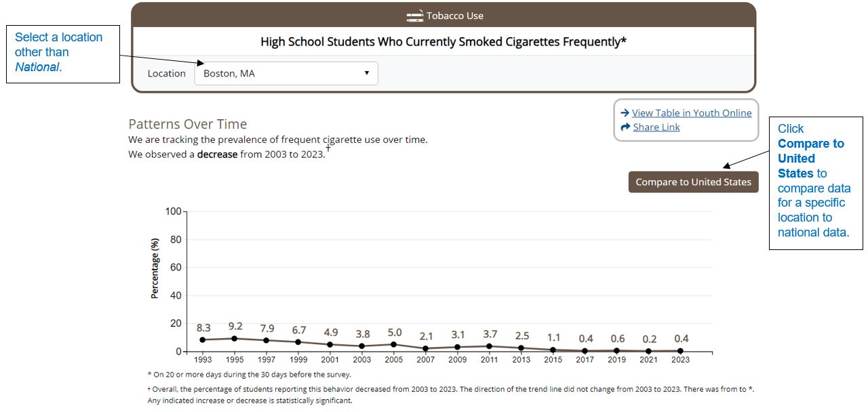
Task: Click the 2021 data point at 0.2
Action: coord(649,351)
